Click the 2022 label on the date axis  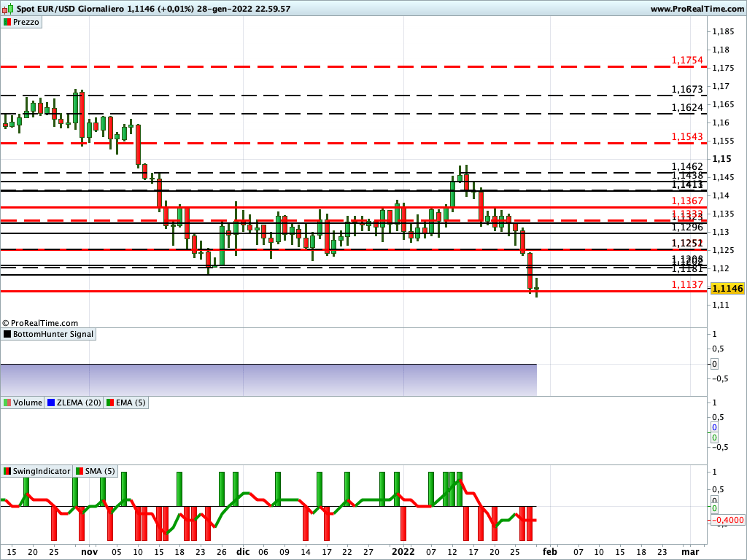[403, 552]
